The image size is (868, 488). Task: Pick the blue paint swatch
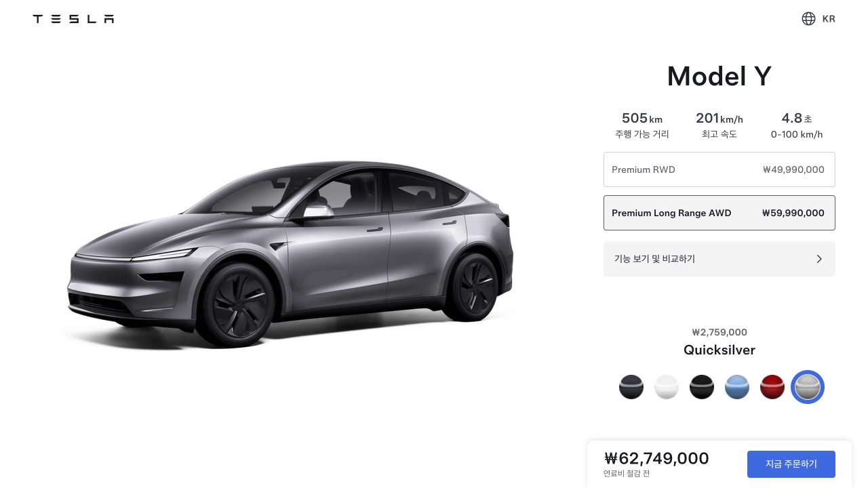(737, 387)
